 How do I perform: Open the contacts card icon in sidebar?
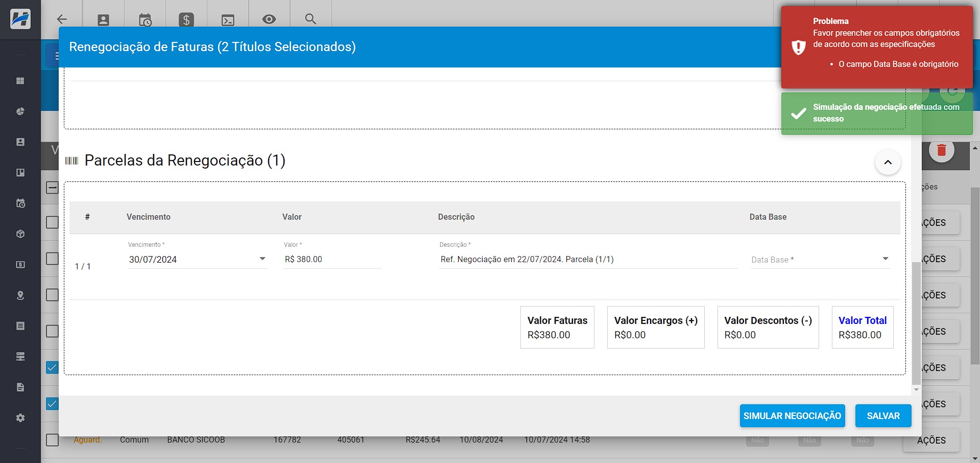(20, 142)
